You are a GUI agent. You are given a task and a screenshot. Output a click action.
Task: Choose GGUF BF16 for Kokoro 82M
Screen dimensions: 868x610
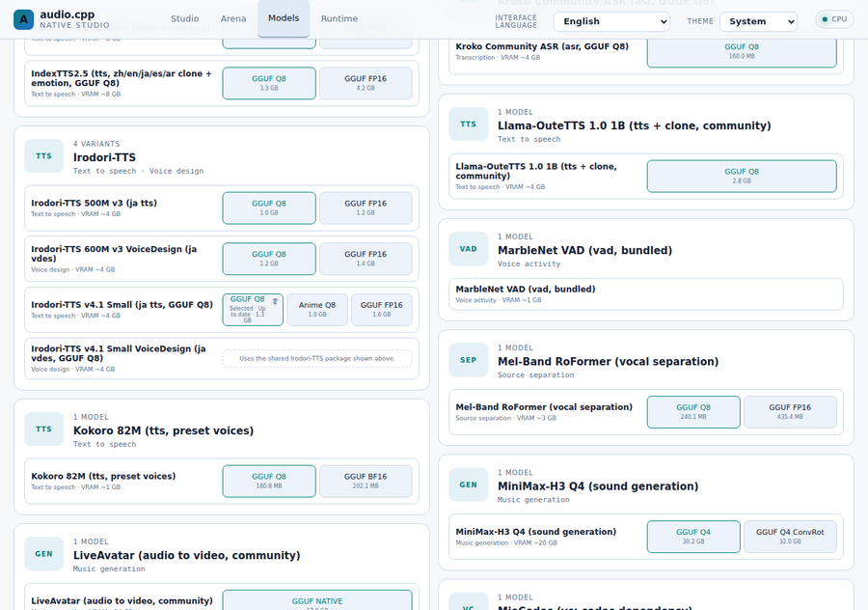tap(366, 481)
